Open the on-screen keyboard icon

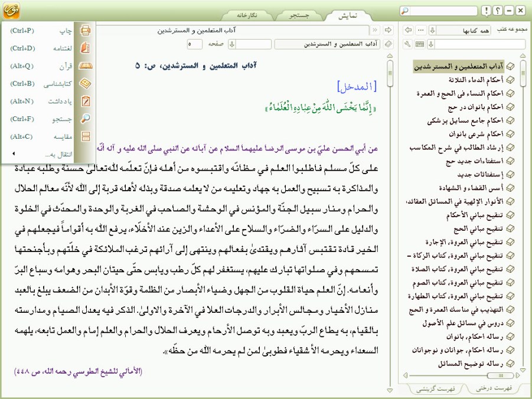[x=420, y=44]
